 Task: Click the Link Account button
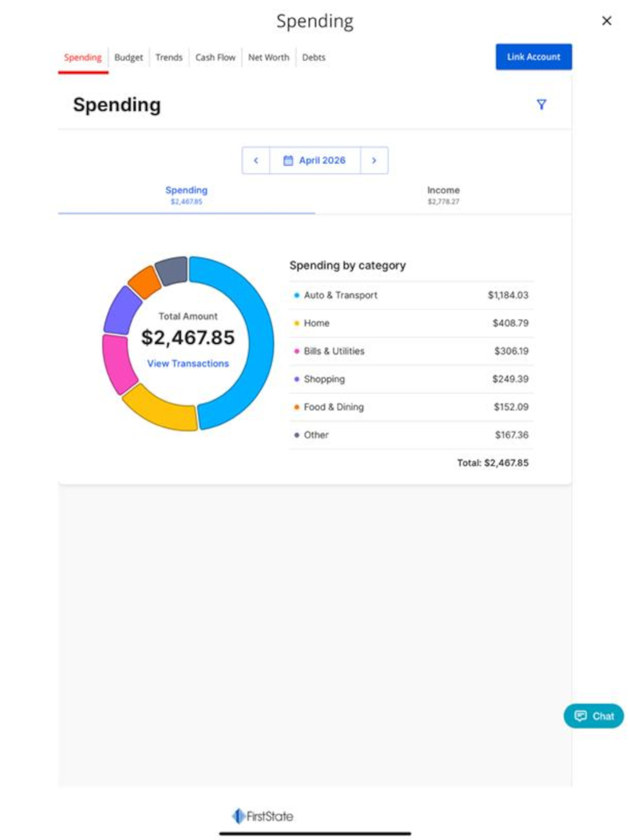(x=533, y=57)
